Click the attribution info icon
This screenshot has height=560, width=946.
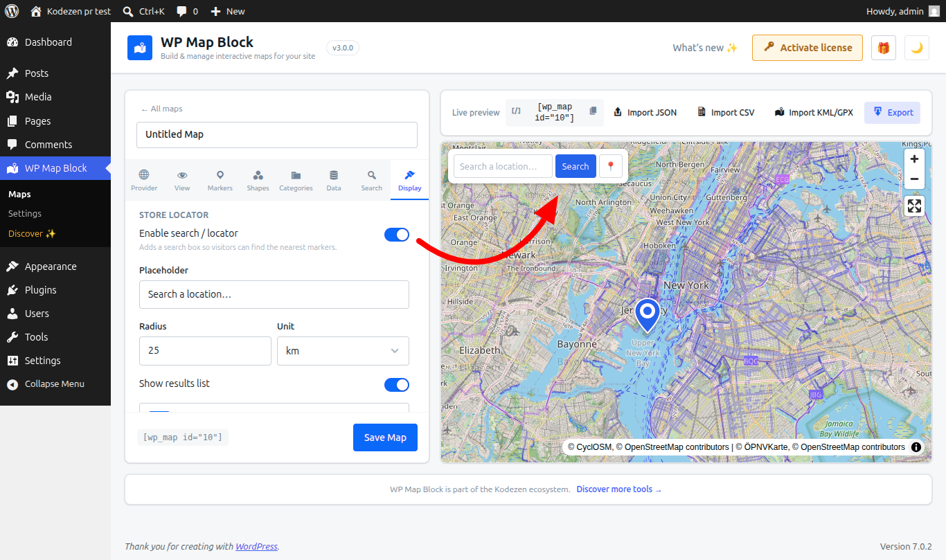pos(916,447)
